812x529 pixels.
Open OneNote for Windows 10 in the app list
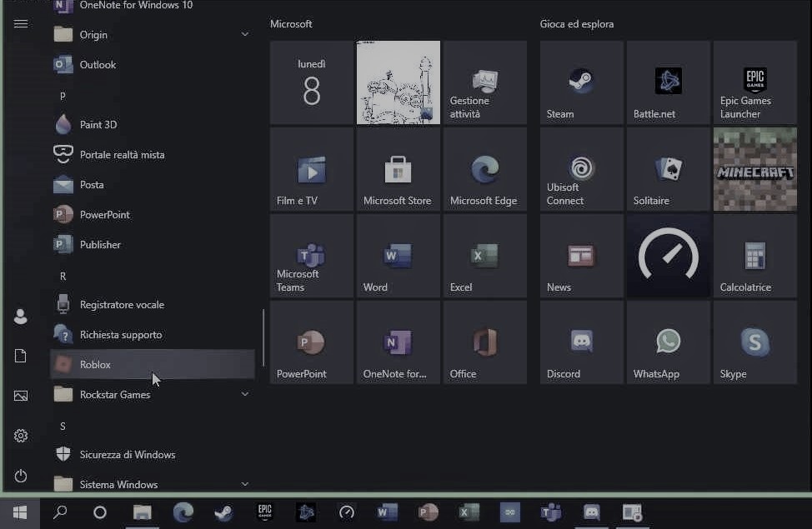click(153, 6)
